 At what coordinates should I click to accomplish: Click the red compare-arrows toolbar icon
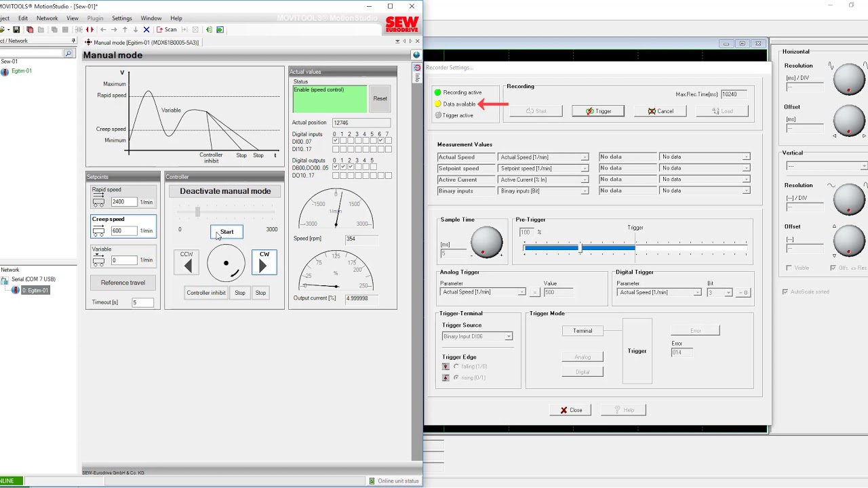[x=90, y=30]
